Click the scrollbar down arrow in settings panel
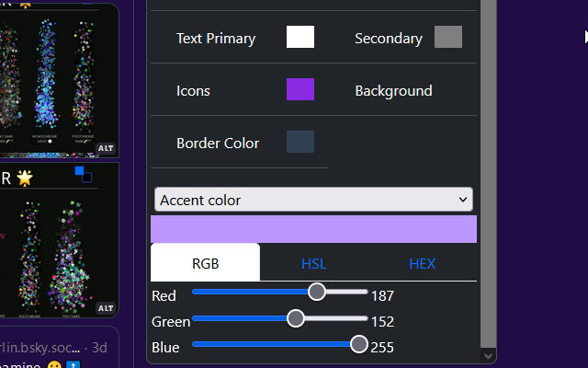The width and height of the screenshot is (588, 368). coord(488,355)
